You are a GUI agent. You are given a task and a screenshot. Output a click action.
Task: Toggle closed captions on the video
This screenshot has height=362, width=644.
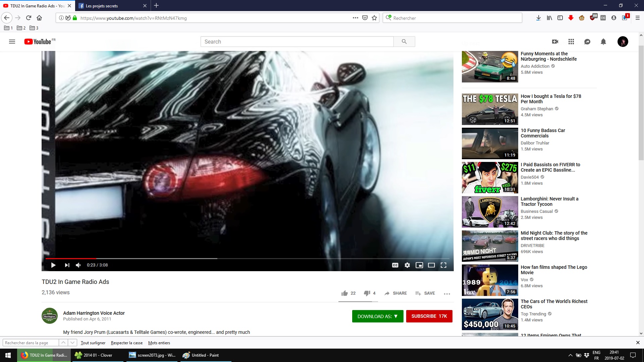pos(395,265)
